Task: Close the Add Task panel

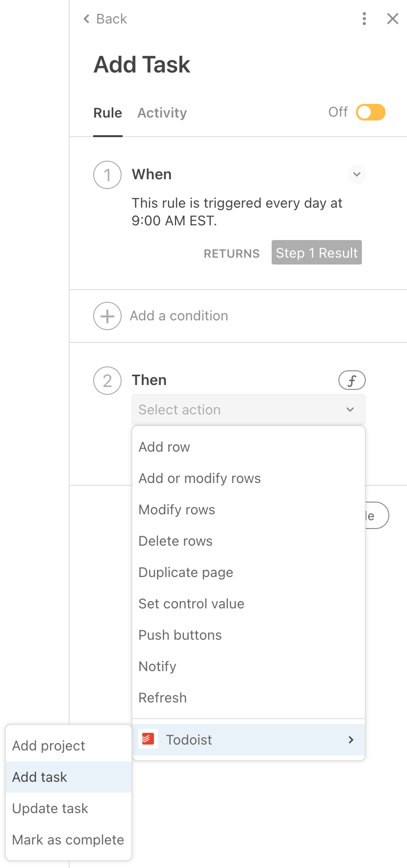Action: (392, 19)
